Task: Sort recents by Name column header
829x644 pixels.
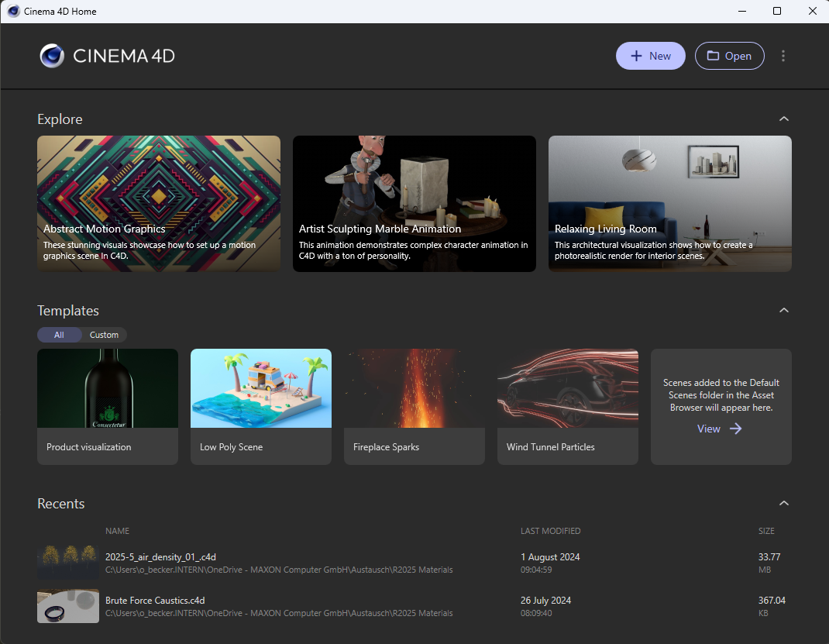Action: pyautogui.click(x=117, y=531)
